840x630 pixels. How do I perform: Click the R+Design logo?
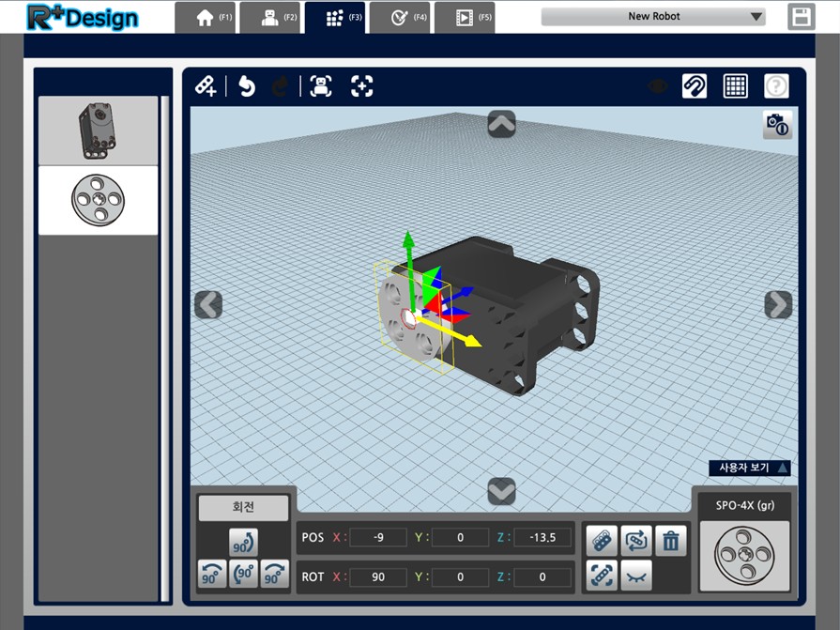point(83,17)
